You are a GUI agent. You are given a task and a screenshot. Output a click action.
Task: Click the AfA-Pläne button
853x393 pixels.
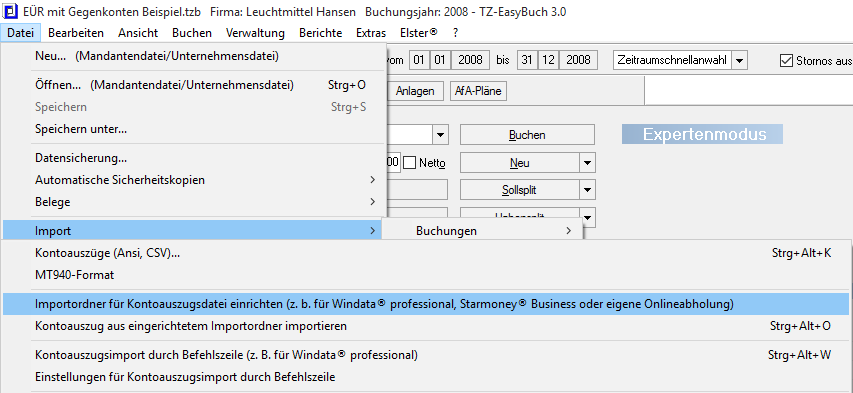tap(478, 91)
